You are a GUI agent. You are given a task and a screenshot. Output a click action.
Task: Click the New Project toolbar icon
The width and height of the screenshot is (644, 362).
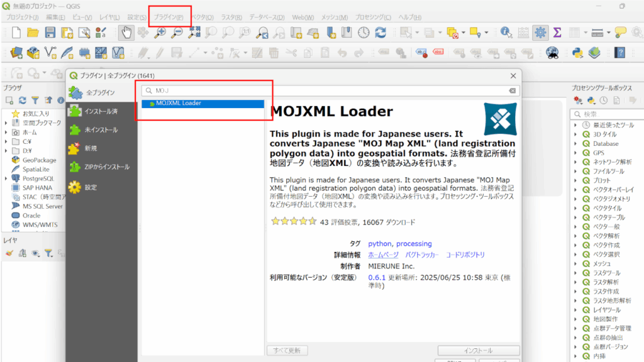point(16,33)
